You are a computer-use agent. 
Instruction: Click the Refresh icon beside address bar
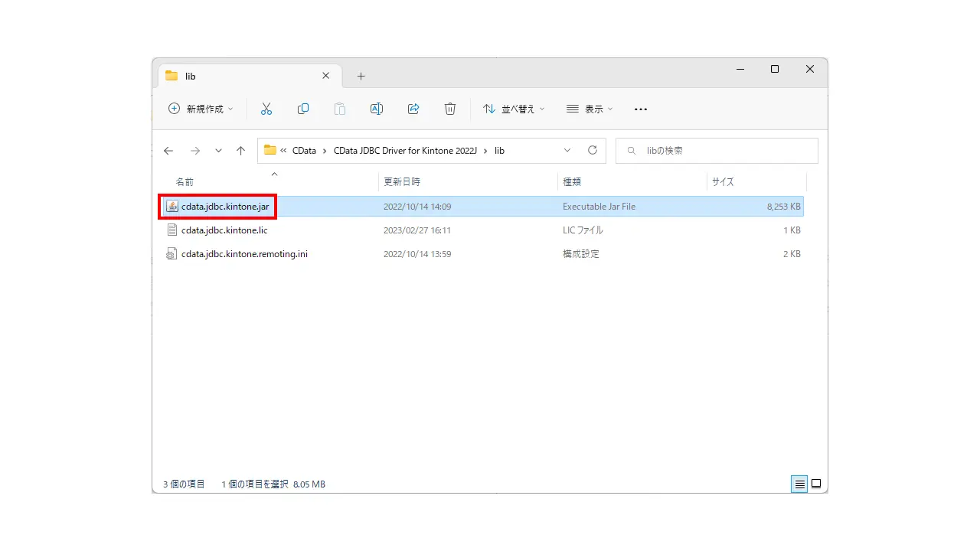[x=592, y=151]
